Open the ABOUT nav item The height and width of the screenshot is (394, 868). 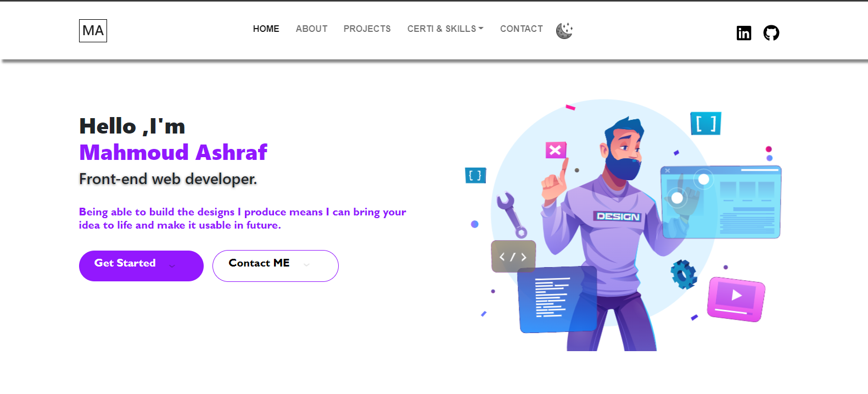click(311, 29)
